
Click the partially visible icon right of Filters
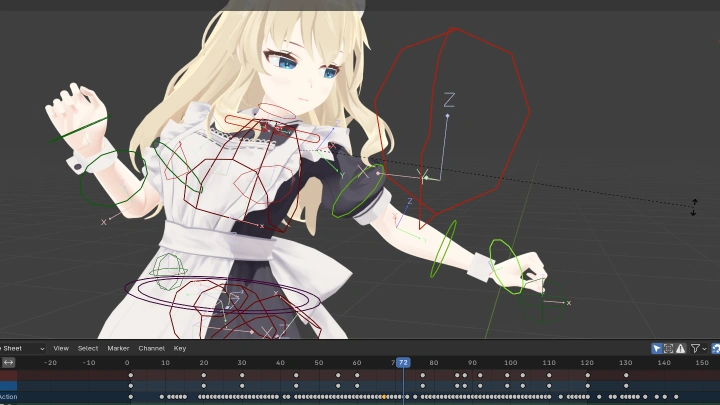click(x=716, y=348)
